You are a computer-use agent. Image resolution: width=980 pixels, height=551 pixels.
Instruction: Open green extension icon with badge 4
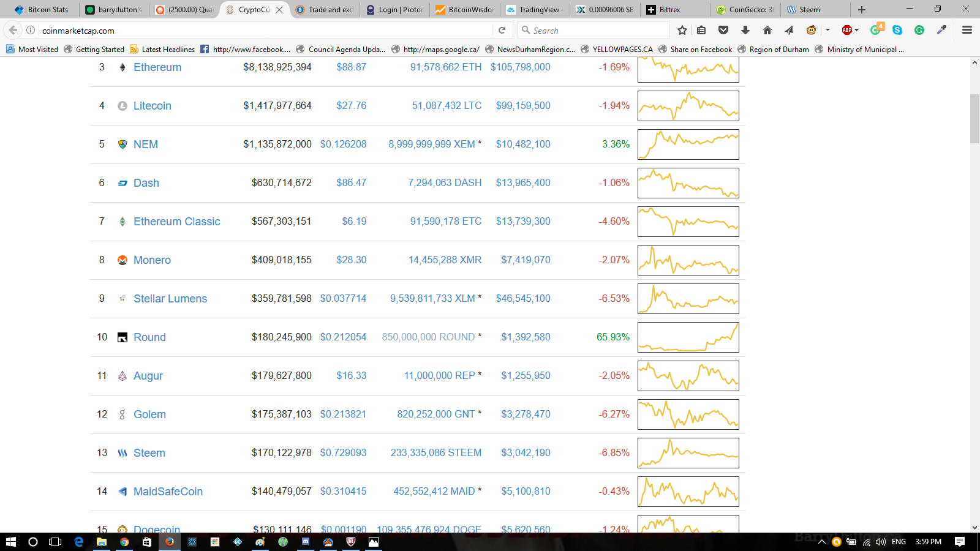[x=876, y=29]
